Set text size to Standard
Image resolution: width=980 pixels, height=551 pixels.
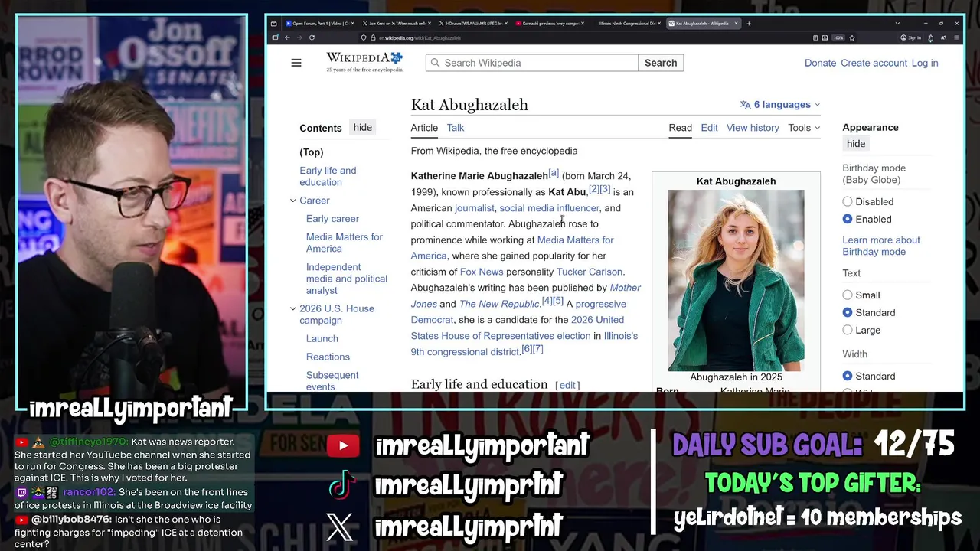pyautogui.click(x=847, y=312)
